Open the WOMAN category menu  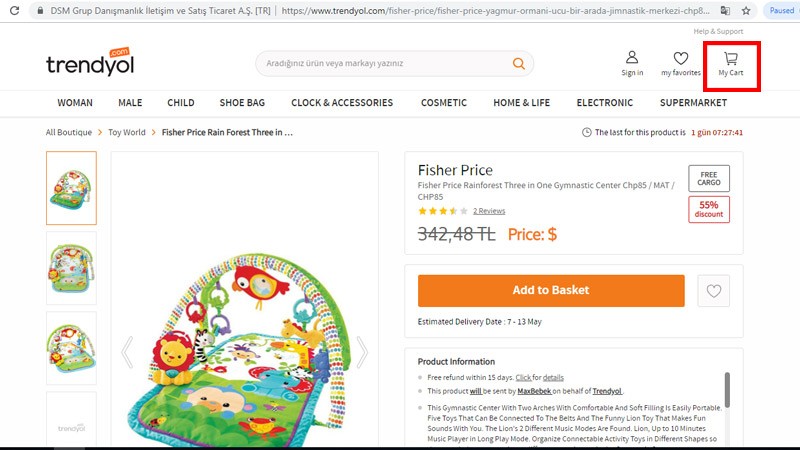click(75, 103)
